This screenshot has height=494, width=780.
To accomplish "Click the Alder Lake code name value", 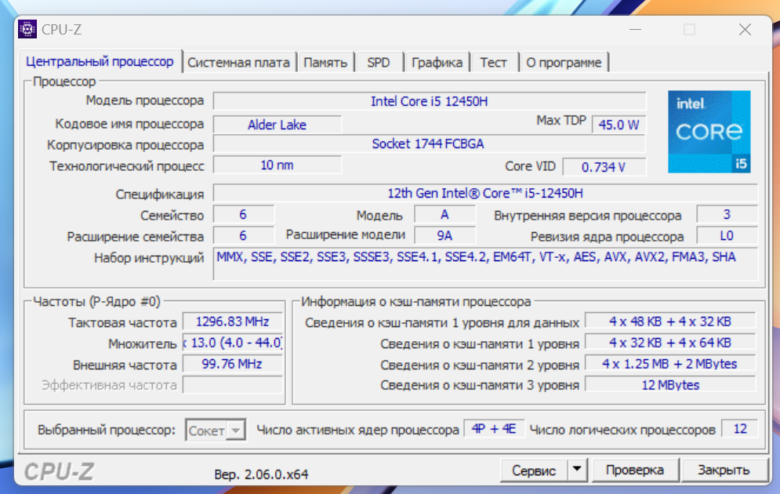I will click(x=277, y=124).
